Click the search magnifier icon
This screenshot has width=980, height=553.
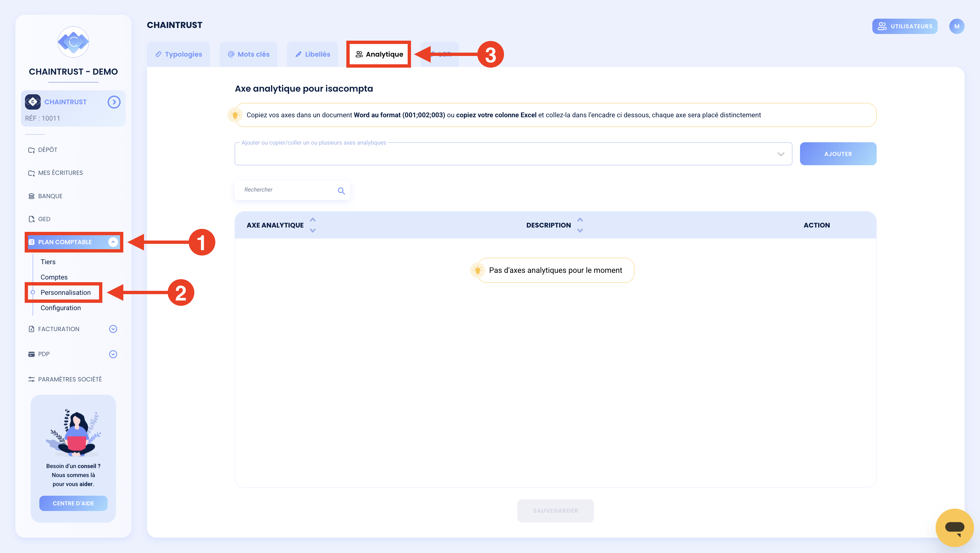coord(341,191)
